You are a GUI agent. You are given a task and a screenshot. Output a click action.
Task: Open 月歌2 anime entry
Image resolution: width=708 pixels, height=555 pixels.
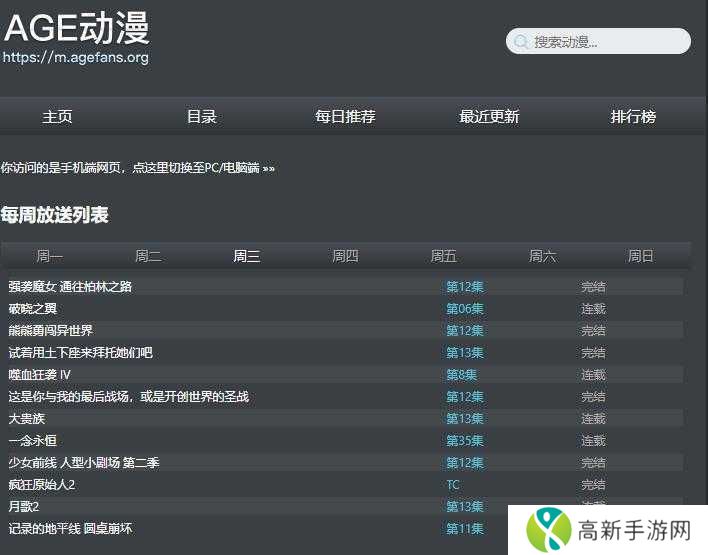23,506
